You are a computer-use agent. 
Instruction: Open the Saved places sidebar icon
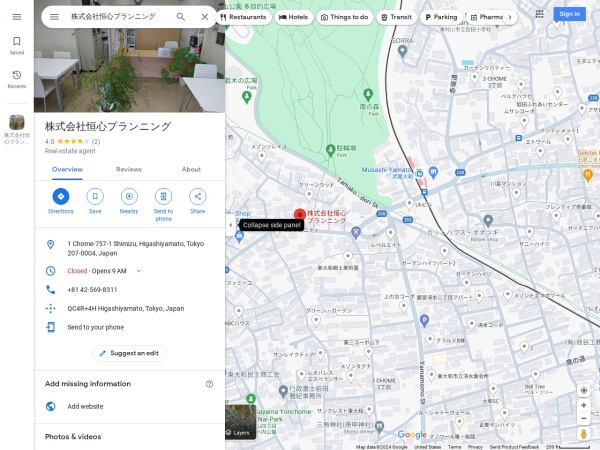click(17, 46)
